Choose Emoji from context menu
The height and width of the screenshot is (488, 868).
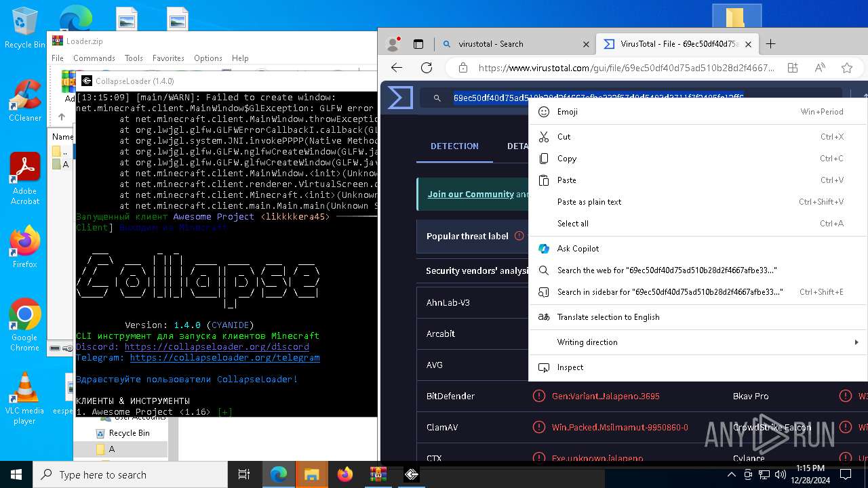(x=698, y=112)
